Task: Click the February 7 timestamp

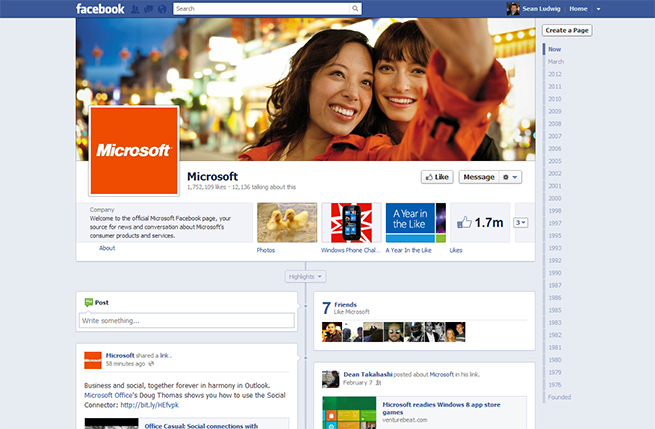Action: 358,383
